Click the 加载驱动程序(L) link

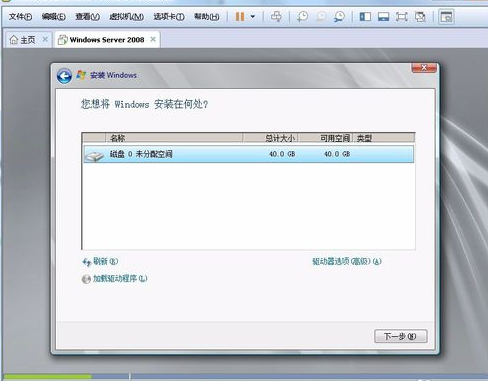(120, 278)
